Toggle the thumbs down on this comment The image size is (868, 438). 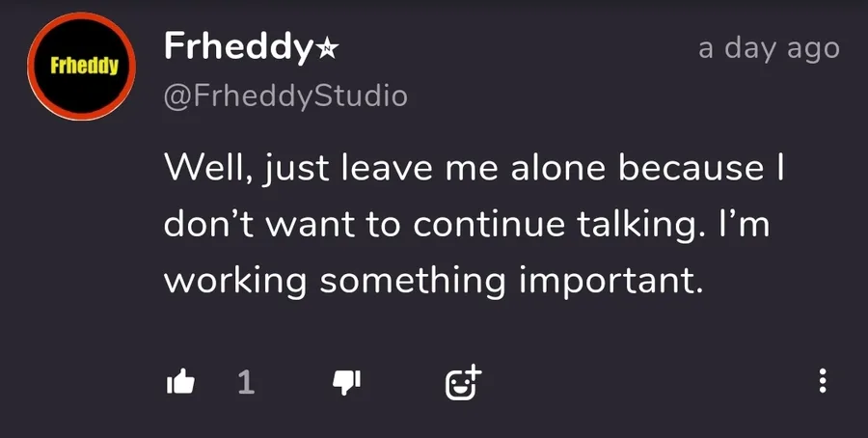(345, 383)
